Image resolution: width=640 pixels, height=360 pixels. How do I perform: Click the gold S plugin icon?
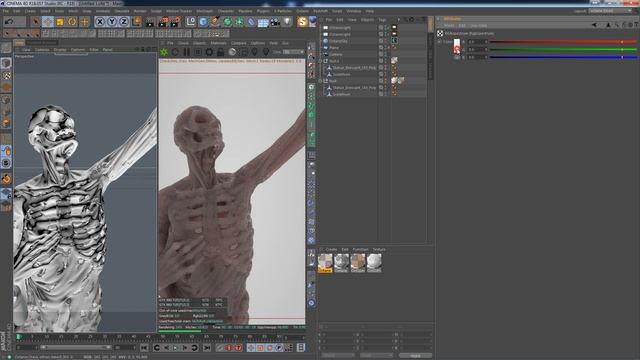(302, 22)
